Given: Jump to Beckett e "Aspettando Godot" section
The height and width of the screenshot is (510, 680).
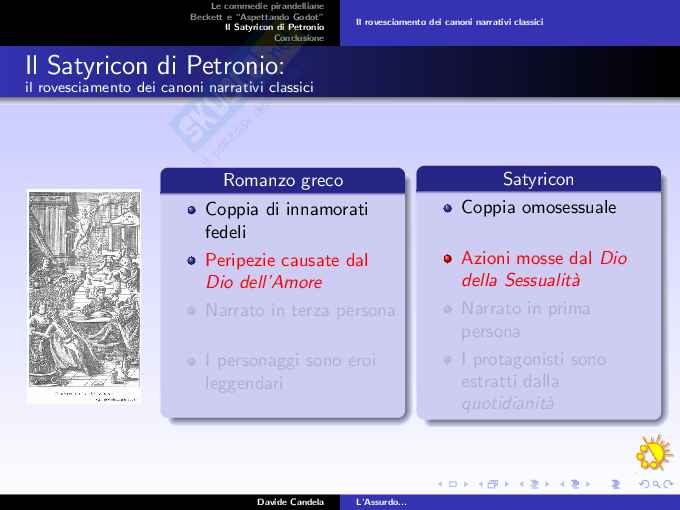Looking at the screenshot, I should coord(257,16).
